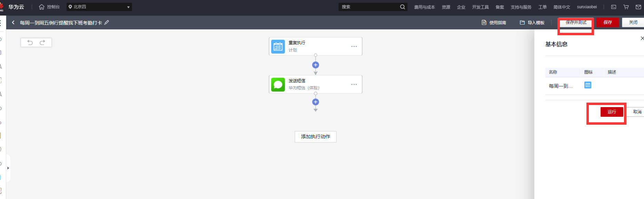This screenshot has width=644, height=199.
Task: Click the flow title text
Action: point(61,23)
